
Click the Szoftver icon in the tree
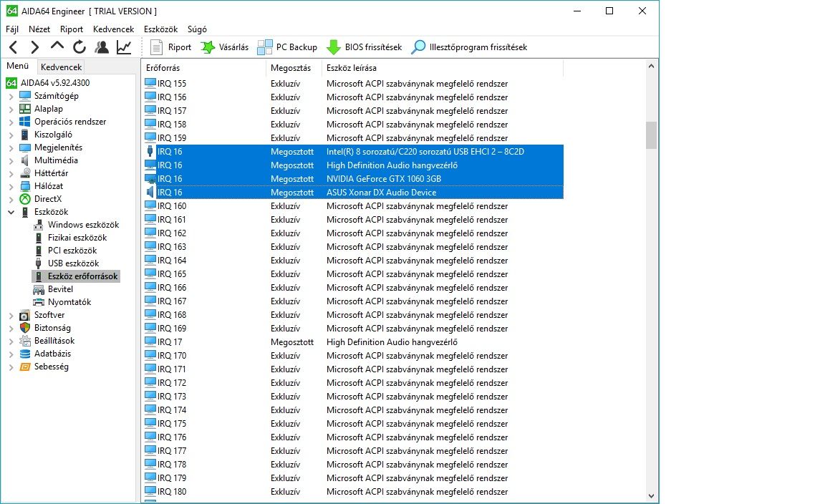(25, 315)
